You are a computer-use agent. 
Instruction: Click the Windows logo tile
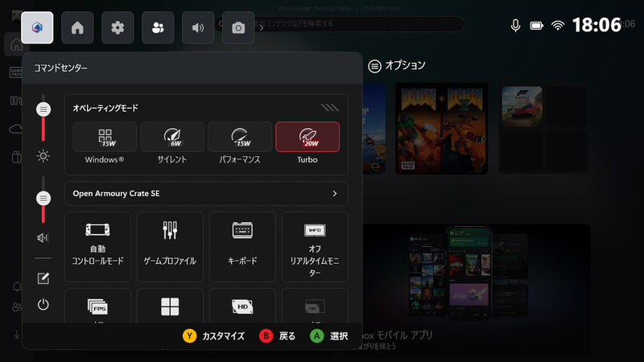tap(170, 306)
